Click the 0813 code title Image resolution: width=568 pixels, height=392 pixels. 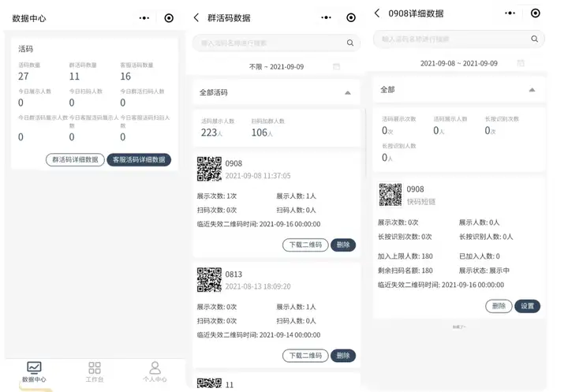click(234, 274)
